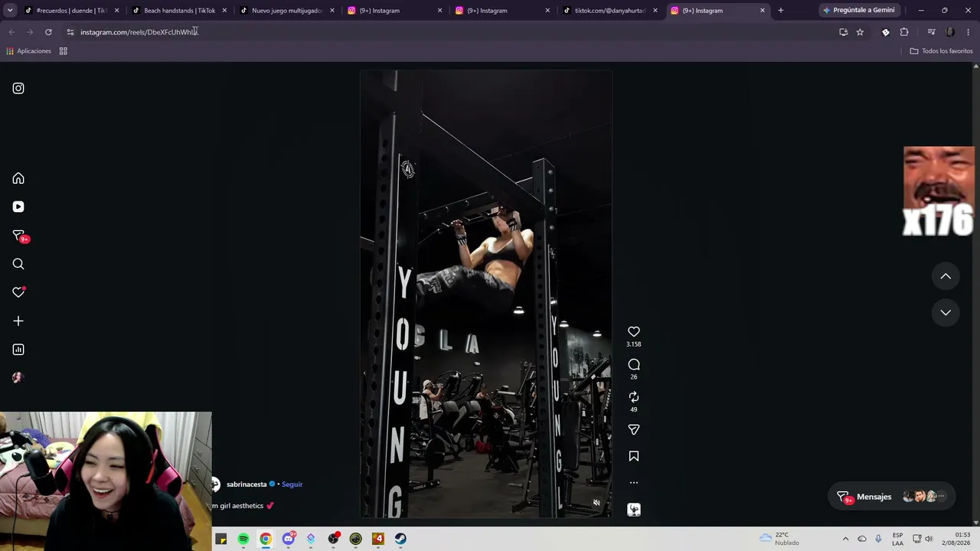Go back to the previous page
The width and height of the screenshot is (980, 551).
tap(11, 32)
